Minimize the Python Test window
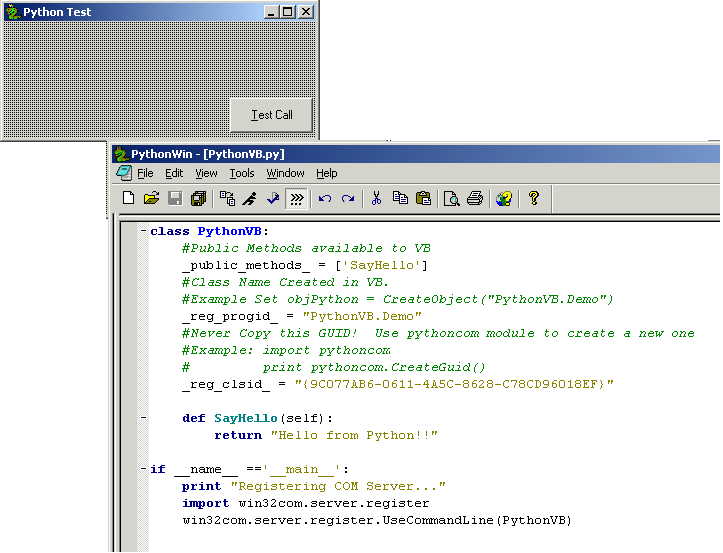Screen dimensions: 723x553 click(x=271, y=12)
